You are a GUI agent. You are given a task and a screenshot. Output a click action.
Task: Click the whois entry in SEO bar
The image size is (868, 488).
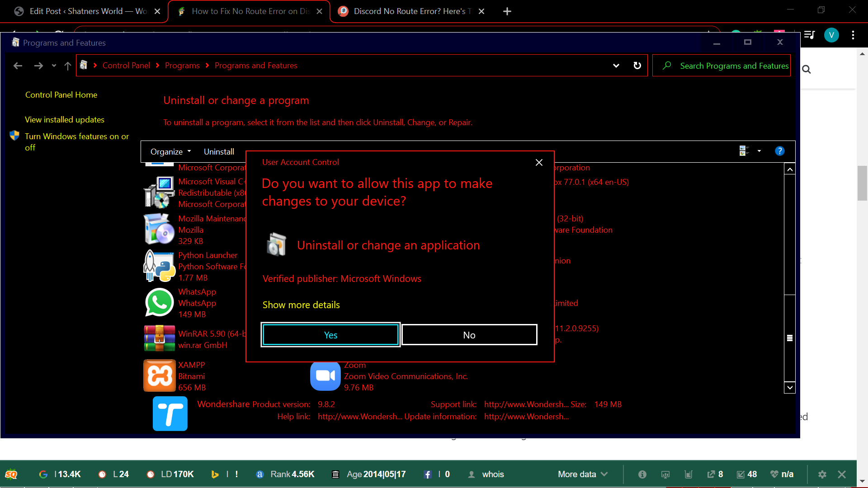(x=493, y=474)
